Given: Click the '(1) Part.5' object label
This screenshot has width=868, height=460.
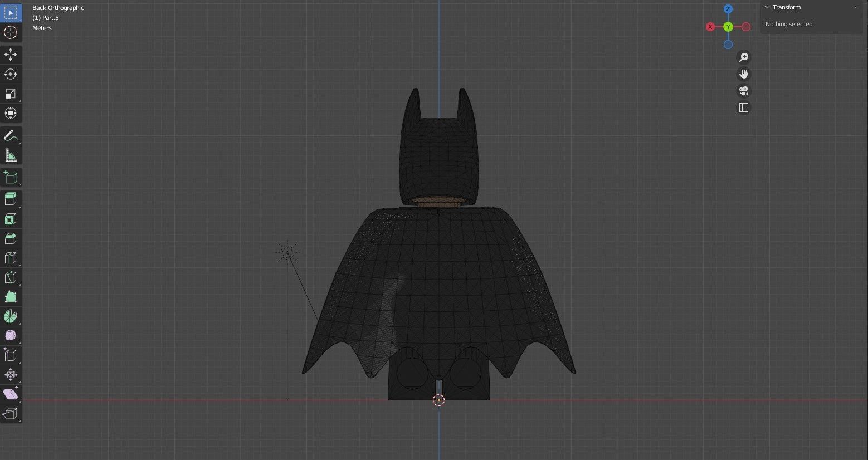Looking at the screenshot, I should point(46,18).
